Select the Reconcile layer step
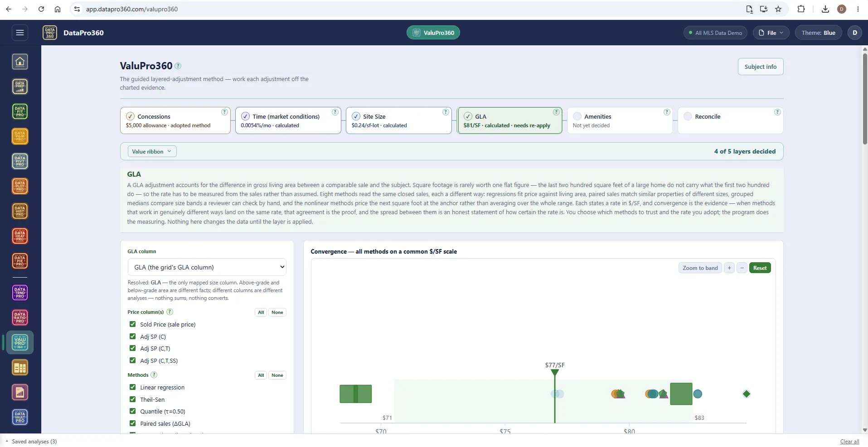The image size is (868, 447). (730, 120)
